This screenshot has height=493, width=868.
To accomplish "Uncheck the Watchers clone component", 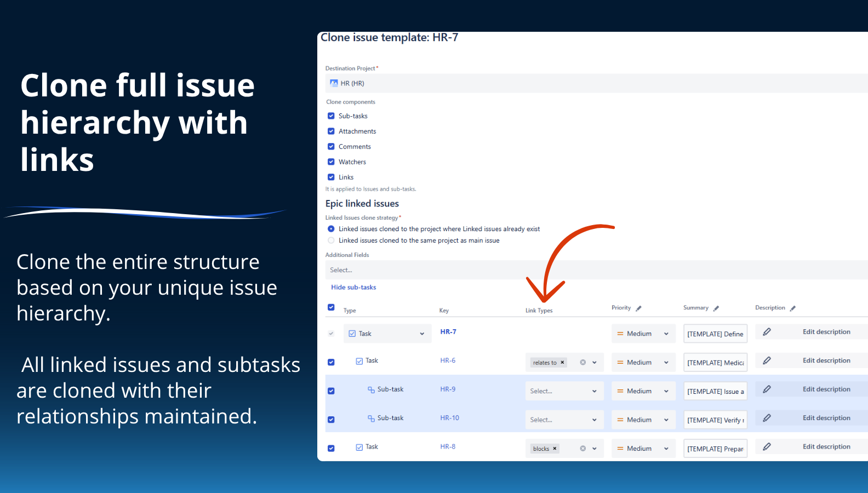I will point(331,162).
